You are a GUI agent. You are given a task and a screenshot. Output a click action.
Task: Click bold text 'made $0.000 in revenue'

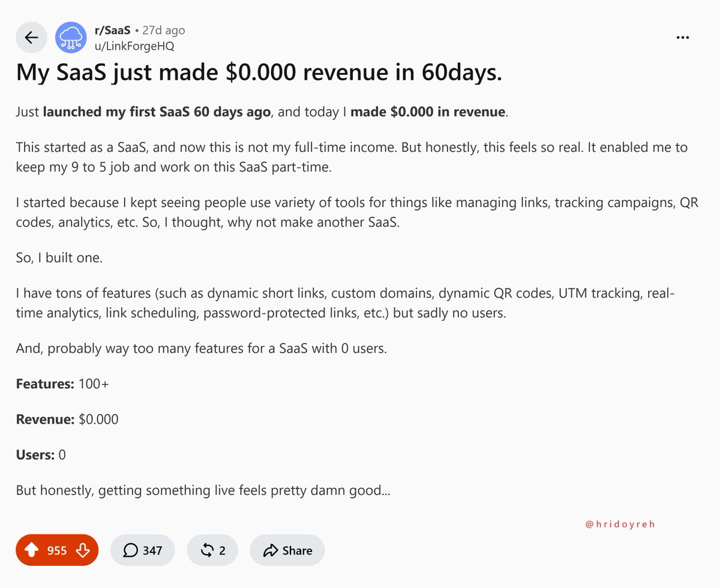(x=428, y=112)
